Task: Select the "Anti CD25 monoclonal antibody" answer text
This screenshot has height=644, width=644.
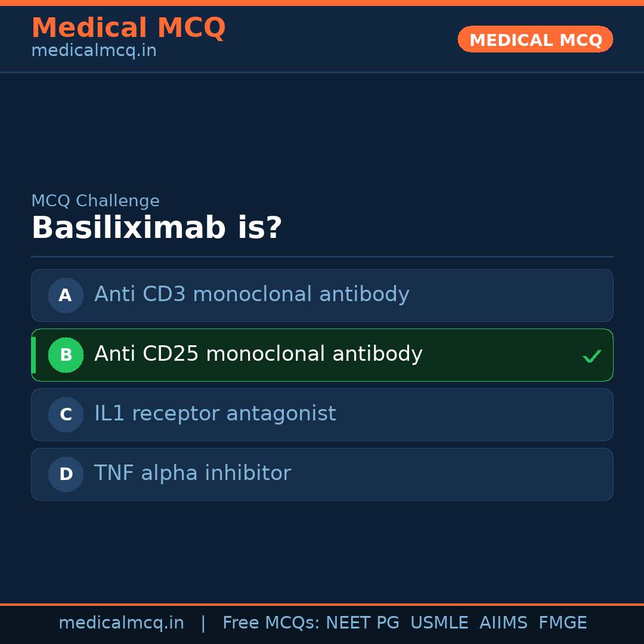Action: pyautogui.click(x=258, y=354)
